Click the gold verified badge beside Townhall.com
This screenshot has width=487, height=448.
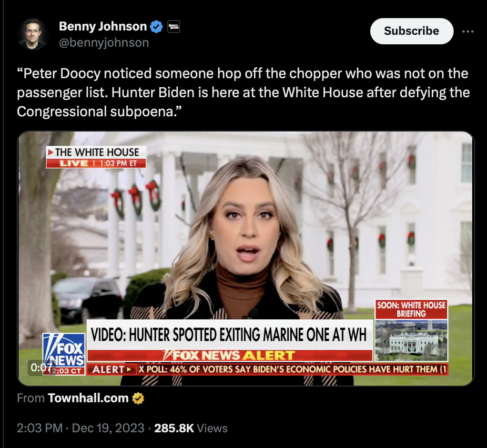[138, 398]
